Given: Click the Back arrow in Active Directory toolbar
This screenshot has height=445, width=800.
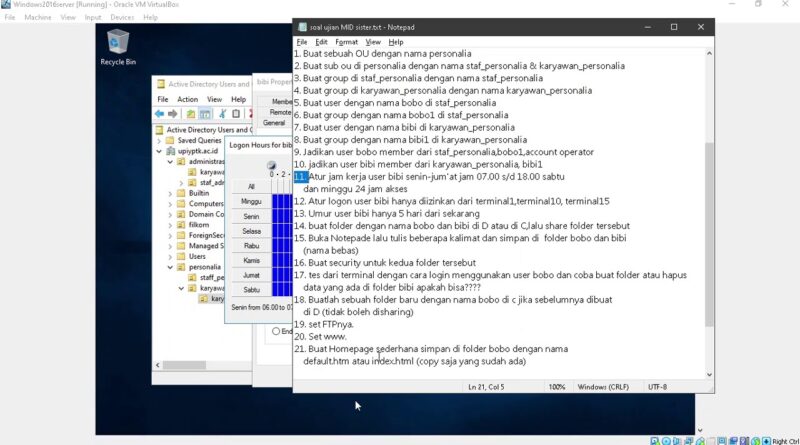Looking at the screenshot, I should pos(160,114).
